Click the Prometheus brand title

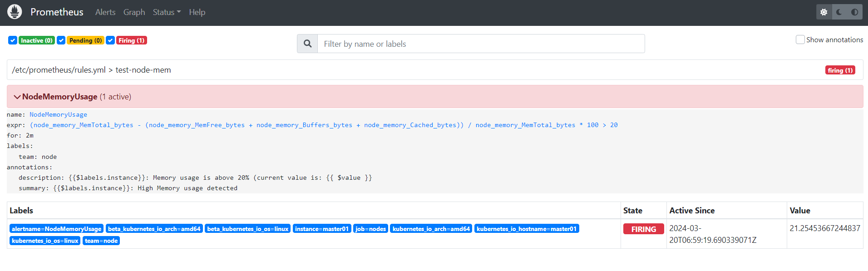coord(57,12)
